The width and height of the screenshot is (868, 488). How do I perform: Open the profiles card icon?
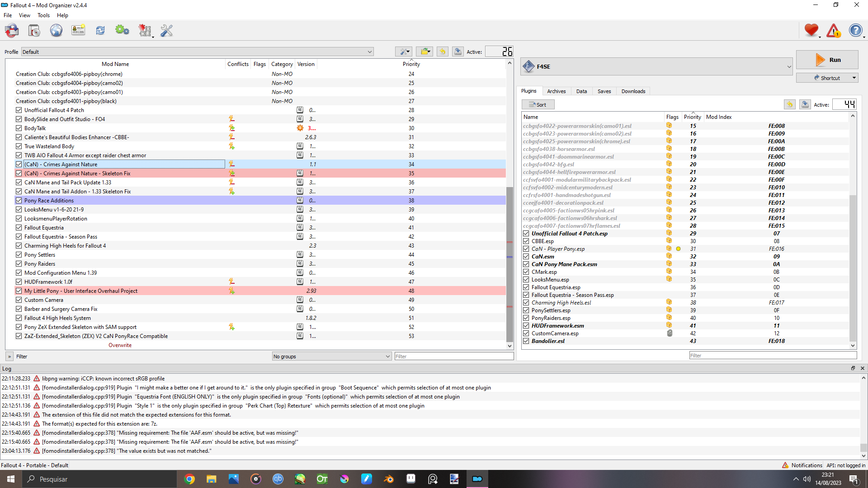pos(78,31)
